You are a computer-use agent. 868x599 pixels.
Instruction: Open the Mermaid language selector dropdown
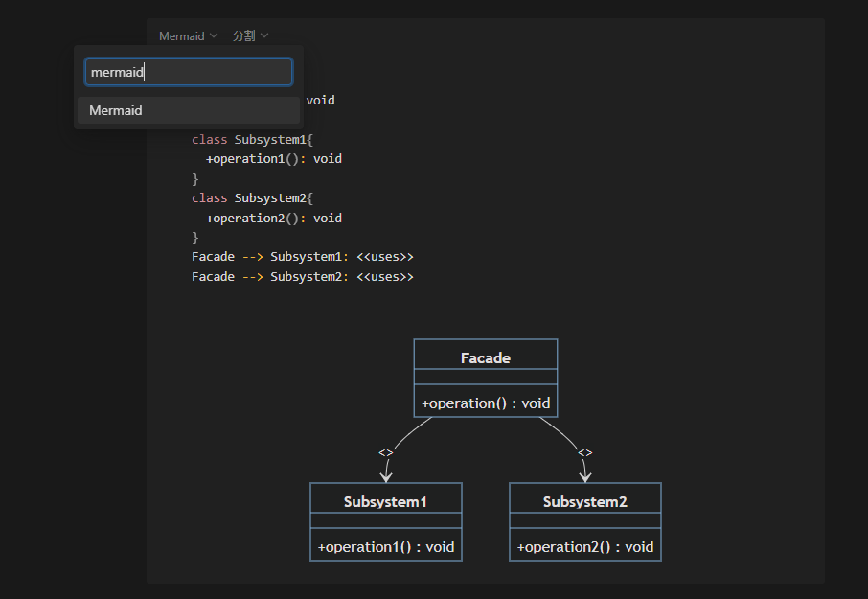point(188,35)
